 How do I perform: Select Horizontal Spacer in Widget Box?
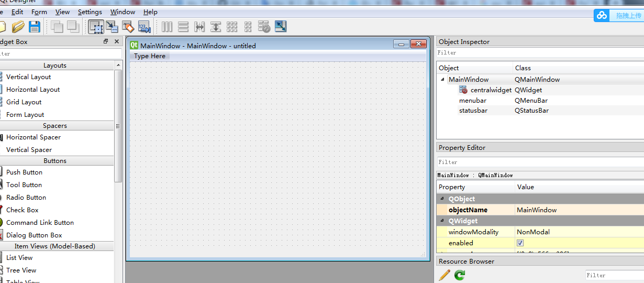pos(34,137)
